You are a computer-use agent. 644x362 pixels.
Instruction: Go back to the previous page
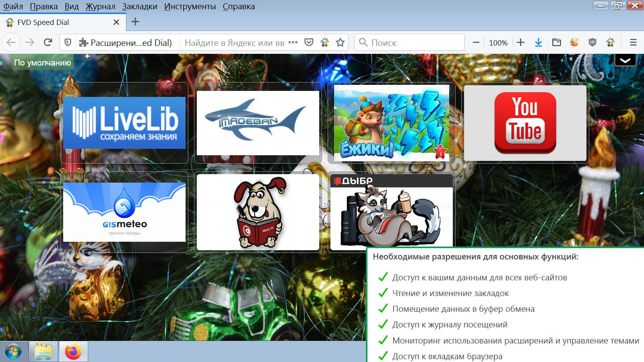click(x=11, y=42)
